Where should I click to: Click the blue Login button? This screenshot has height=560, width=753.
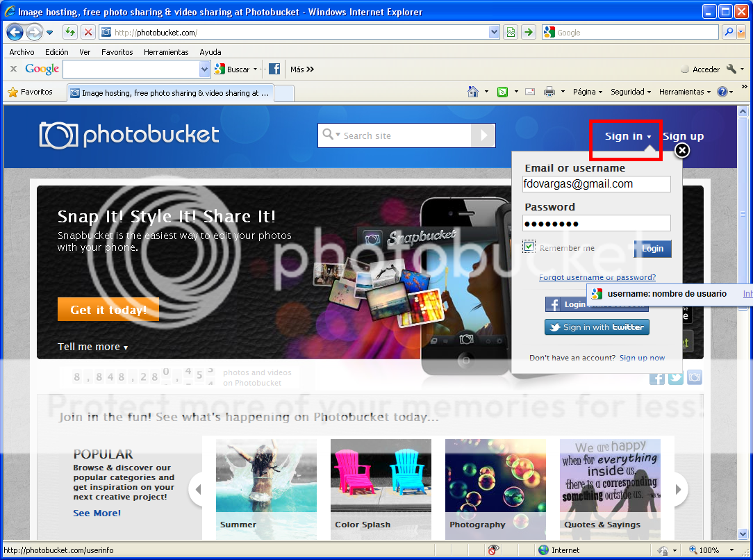point(652,249)
